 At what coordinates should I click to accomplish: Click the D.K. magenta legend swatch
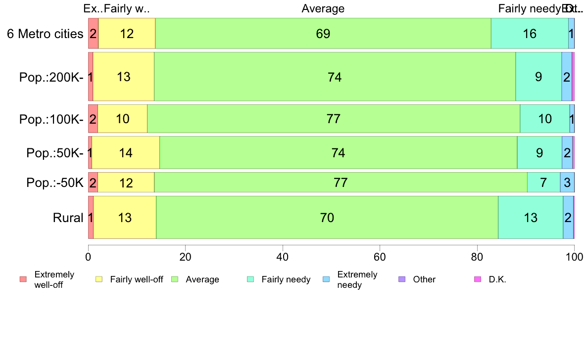click(478, 279)
